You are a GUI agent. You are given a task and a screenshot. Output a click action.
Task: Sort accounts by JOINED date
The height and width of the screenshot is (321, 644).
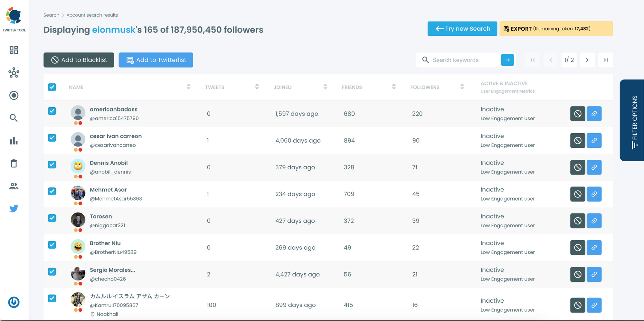point(326,87)
